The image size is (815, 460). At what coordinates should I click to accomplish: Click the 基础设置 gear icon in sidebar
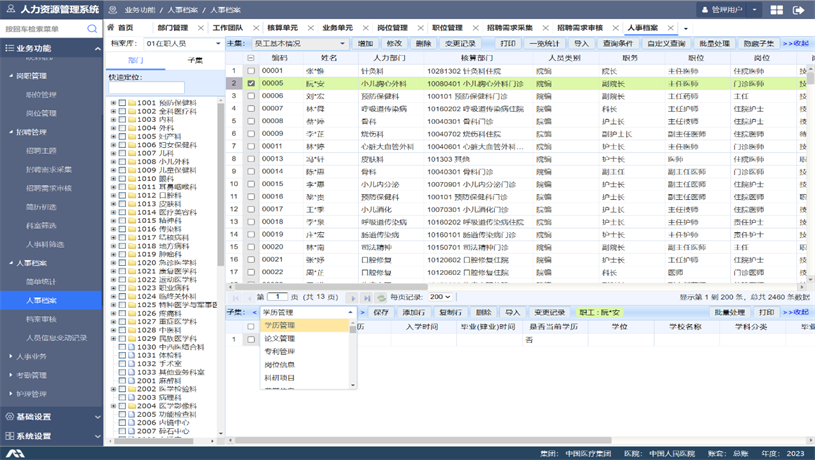coord(9,417)
